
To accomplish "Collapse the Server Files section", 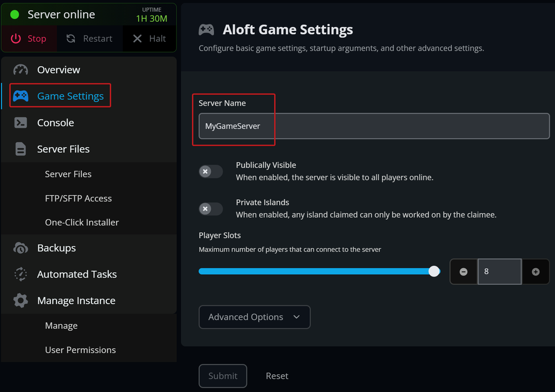I will pos(63,149).
